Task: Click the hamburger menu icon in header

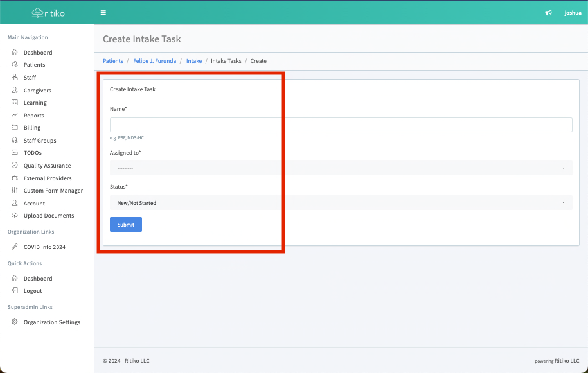Action: click(103, 13)
